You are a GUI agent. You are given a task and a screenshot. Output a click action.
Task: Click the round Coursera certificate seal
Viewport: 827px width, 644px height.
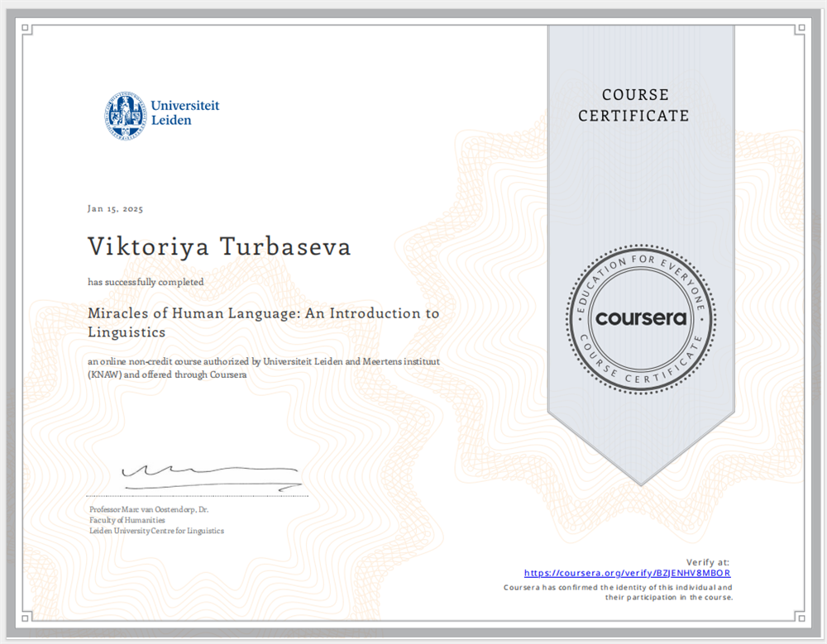pyautogui.click(x=641, y=318)
